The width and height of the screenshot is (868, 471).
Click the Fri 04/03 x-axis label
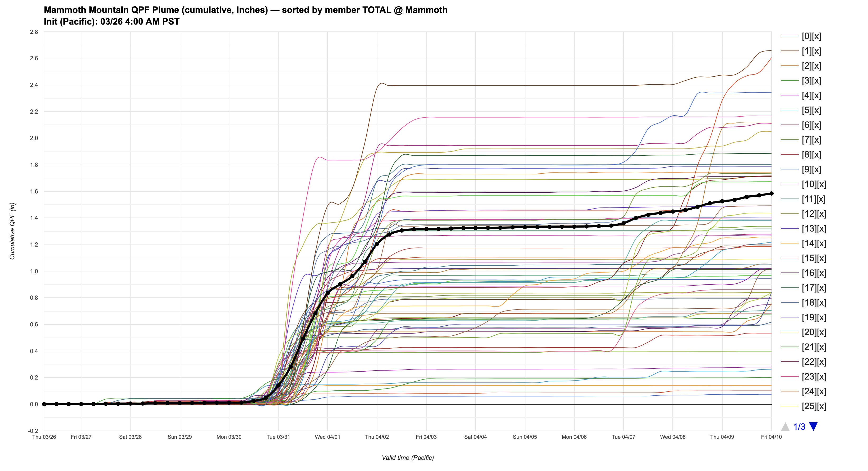pyautogui.click(x=426, y=437)
